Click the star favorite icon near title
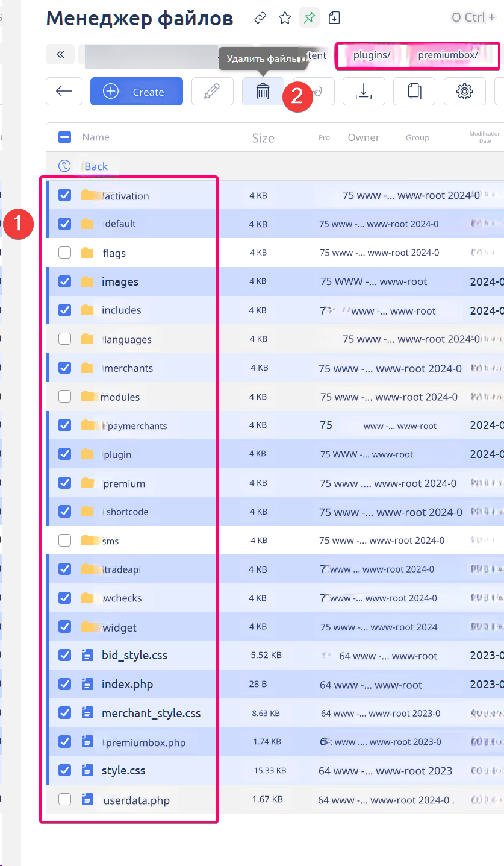Screen dimensions: 504x866 tap(285, 18)
